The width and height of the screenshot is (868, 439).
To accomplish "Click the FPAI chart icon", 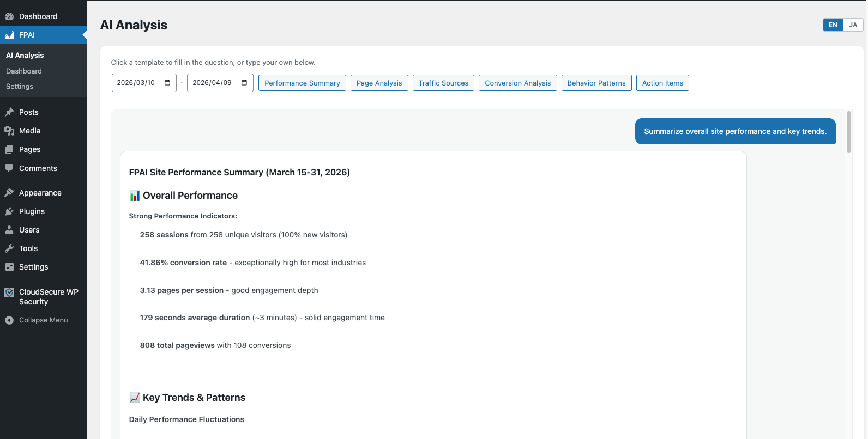I will 9,35.
